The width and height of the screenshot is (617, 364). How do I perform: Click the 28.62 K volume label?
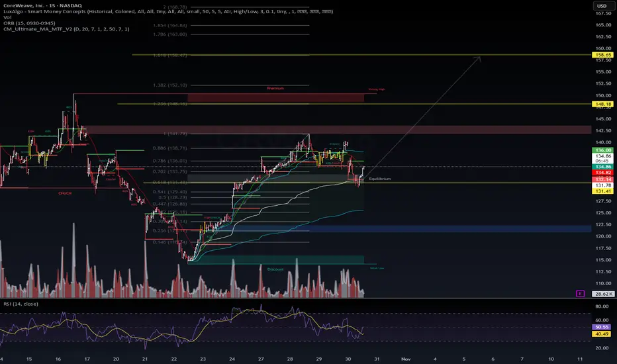pyautogui.click(x=603, y=294)
